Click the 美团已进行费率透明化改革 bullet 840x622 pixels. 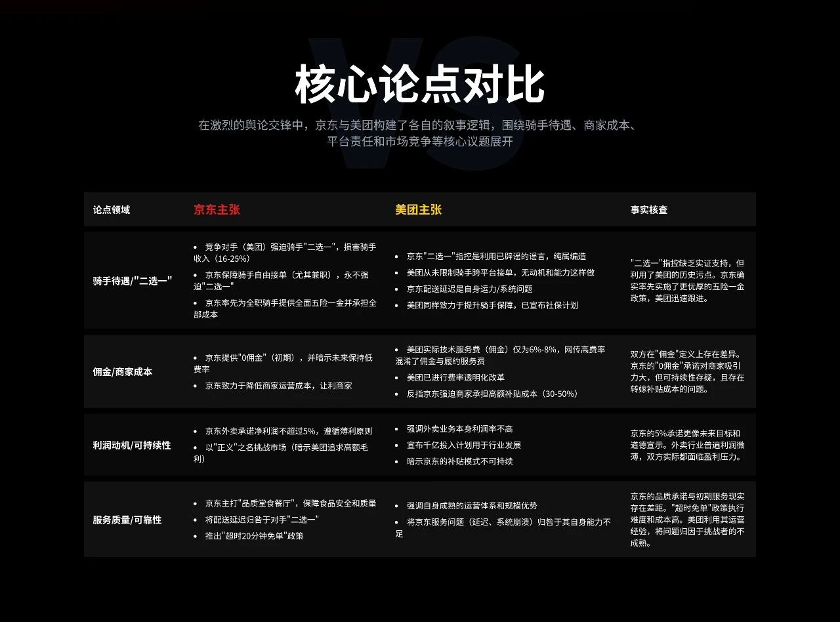pyautogui.click(x=455, y=378)
